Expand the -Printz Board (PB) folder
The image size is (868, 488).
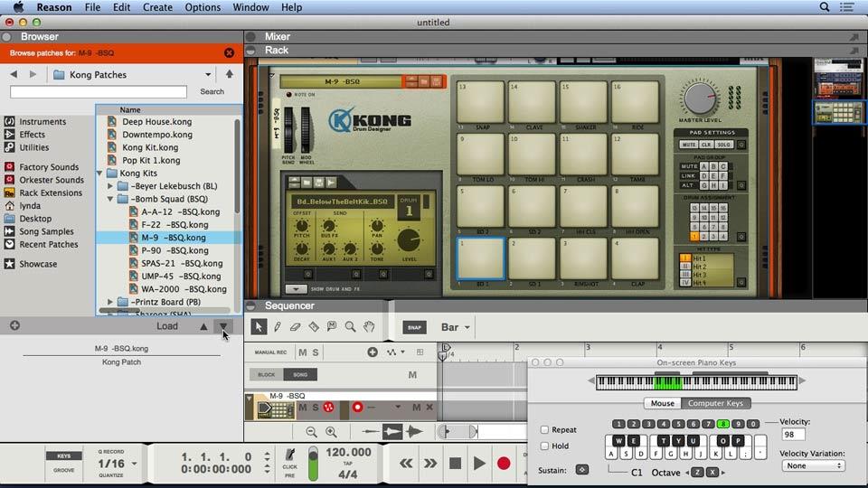pyautogui.click(x=110, y=302)
